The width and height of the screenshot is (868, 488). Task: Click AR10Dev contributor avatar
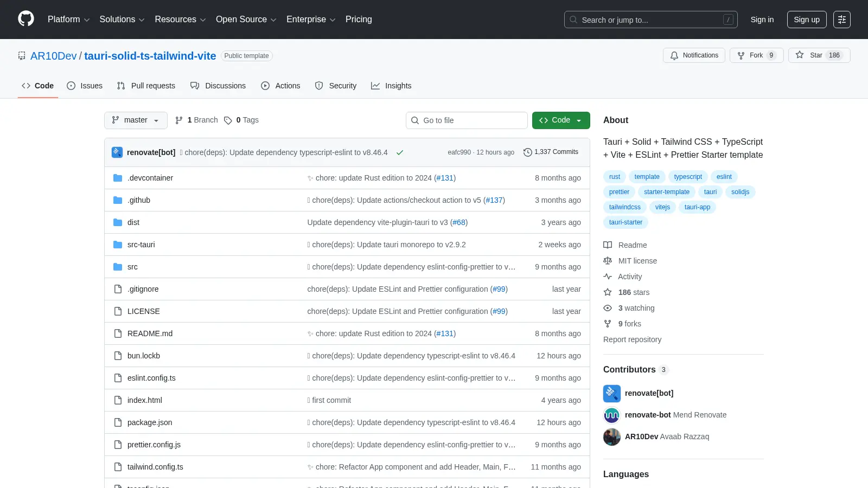click(612, 437)
